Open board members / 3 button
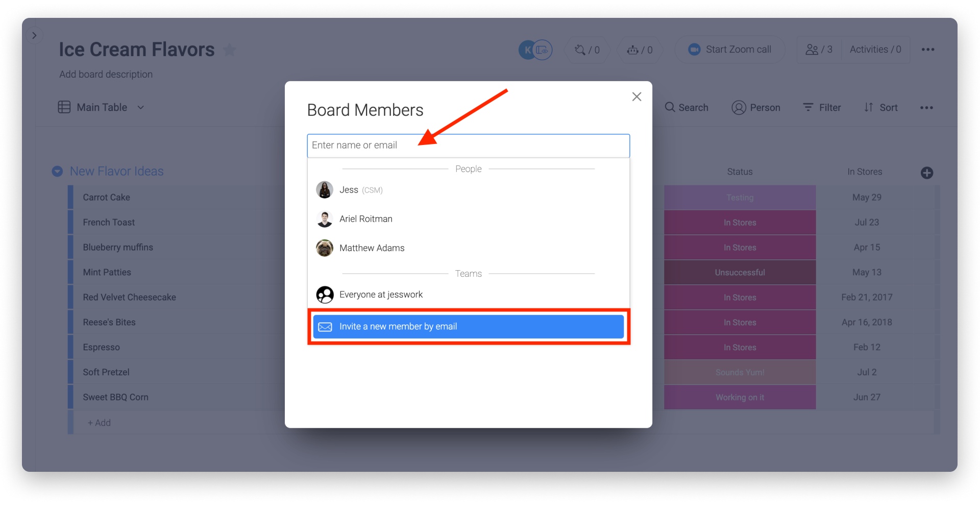 pyautogui.click(x=819, y=50)
